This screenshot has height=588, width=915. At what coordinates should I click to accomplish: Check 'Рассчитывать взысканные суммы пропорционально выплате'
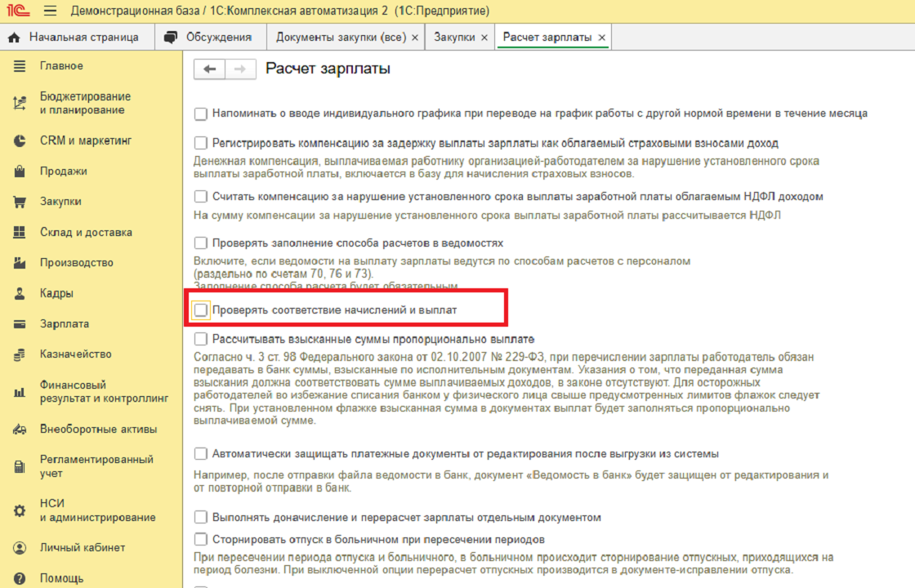pyautogui.click(x=201, y=339)
